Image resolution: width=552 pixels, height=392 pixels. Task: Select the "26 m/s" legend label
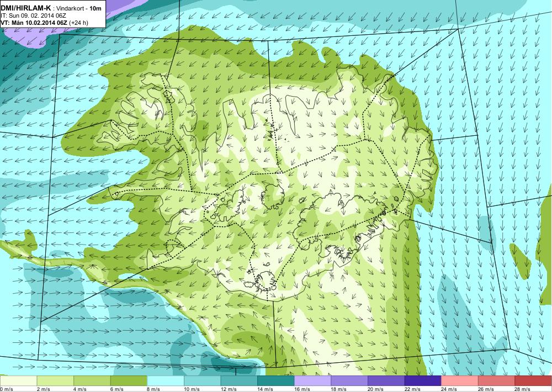(x=486, y=389)
